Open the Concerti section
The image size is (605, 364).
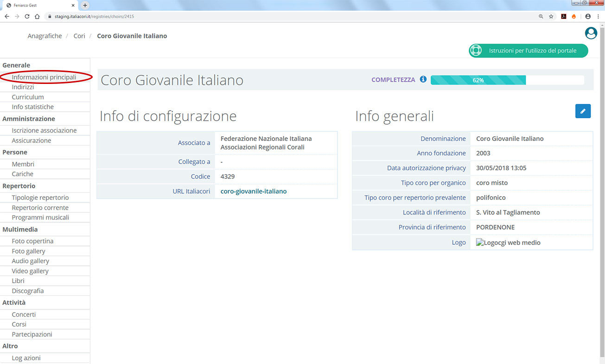pyautogui.click(x=24, y=314)
